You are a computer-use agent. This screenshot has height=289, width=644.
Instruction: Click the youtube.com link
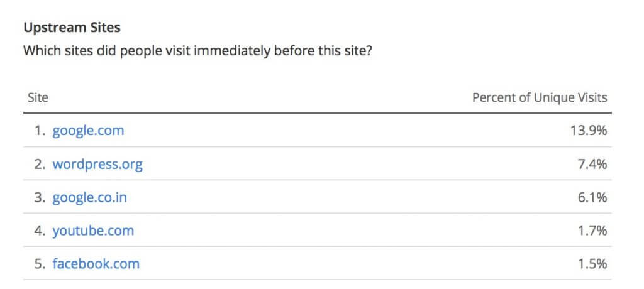[93, 231]
